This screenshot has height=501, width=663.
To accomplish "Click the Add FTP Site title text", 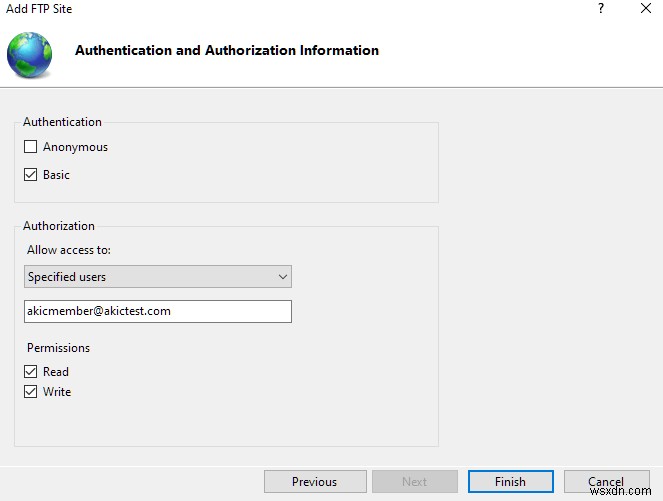I will 39,9.
